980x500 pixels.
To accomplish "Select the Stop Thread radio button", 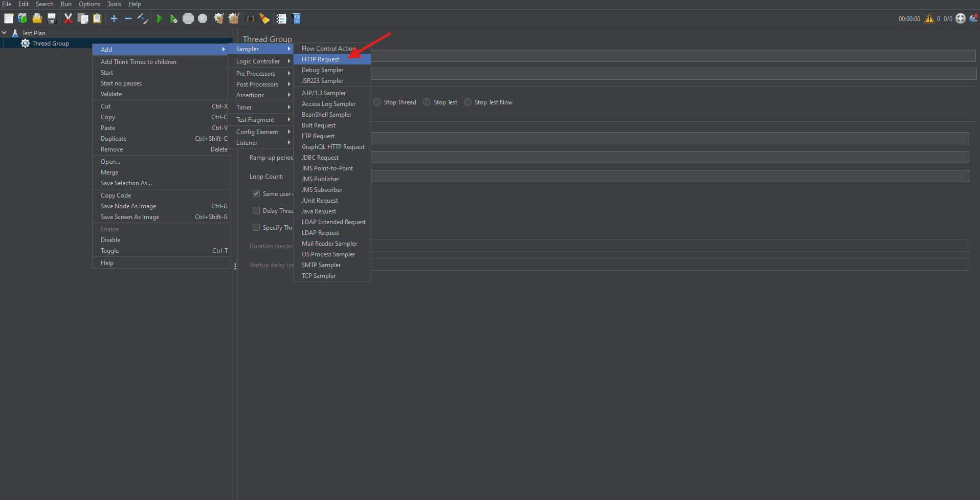I will [x=377, y=102].
